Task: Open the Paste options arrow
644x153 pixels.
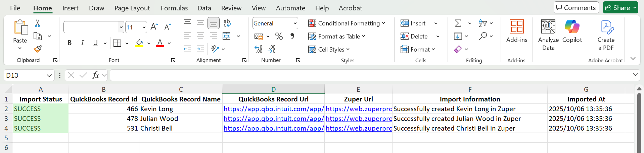Action: coord(20,49)
